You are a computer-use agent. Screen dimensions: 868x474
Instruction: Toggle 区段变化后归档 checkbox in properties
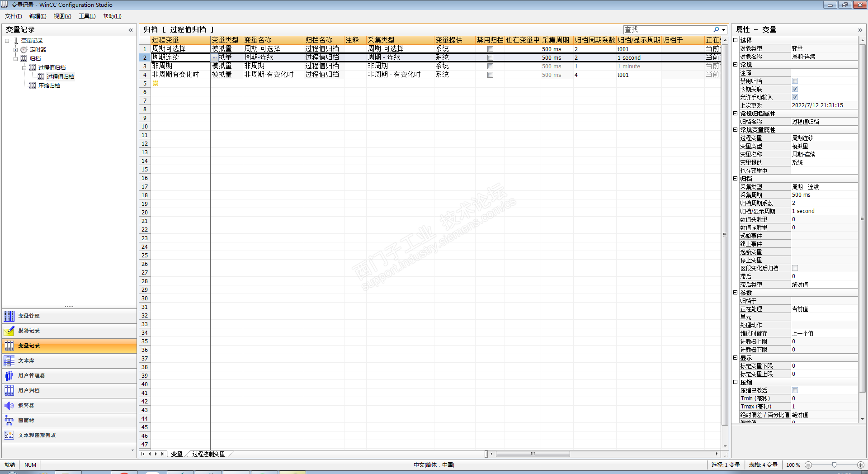pyautogui.click(x=795, y=268)
